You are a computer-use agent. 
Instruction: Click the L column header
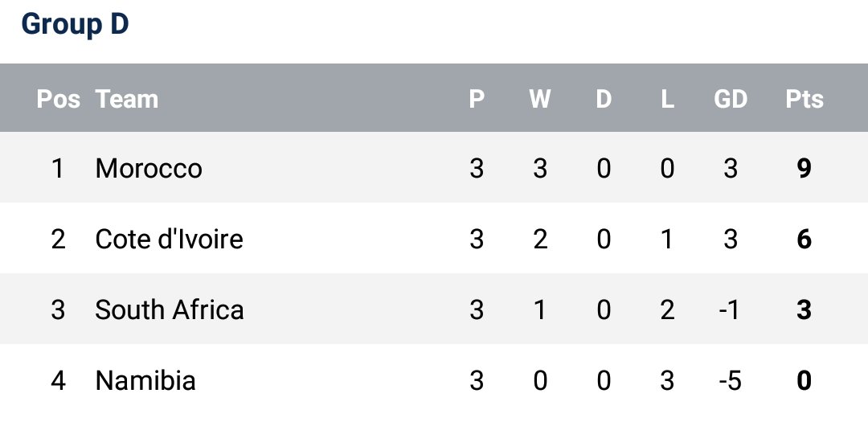667,99
